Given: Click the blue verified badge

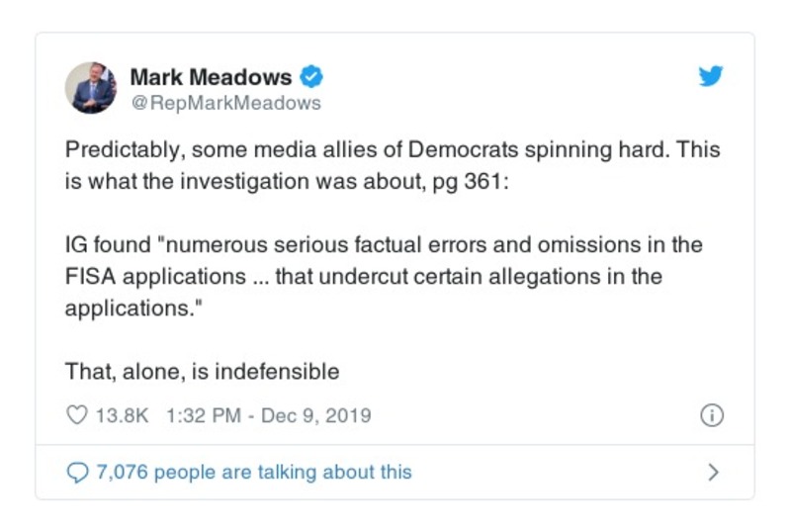Looking at the screenshot, I should coord(311,77).
